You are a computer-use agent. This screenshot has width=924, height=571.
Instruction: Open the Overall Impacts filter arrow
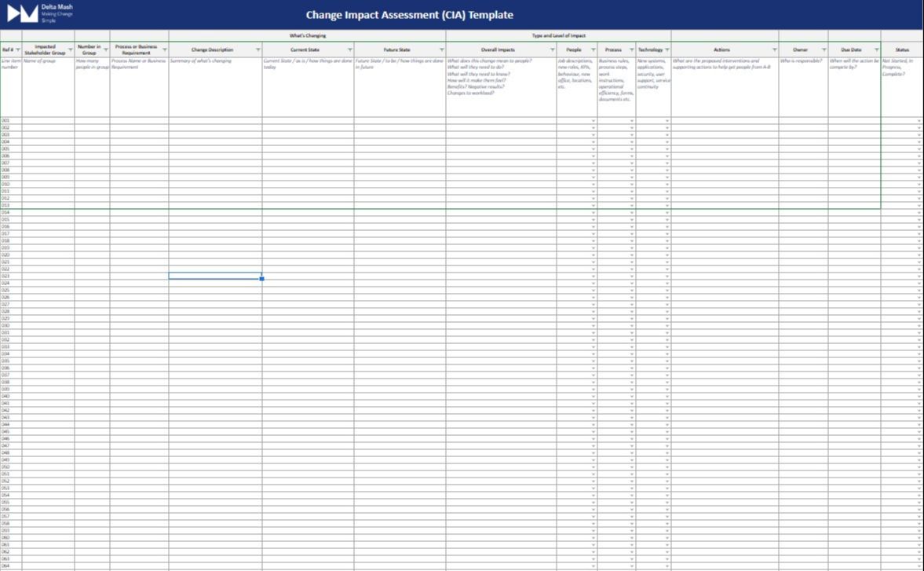tap(553, 50)
